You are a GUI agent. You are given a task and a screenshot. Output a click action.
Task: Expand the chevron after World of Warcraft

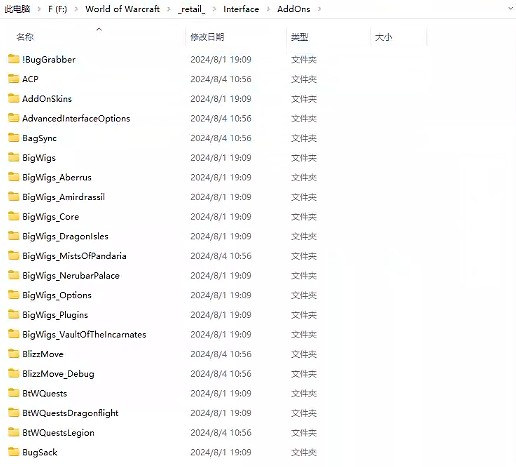169,9
